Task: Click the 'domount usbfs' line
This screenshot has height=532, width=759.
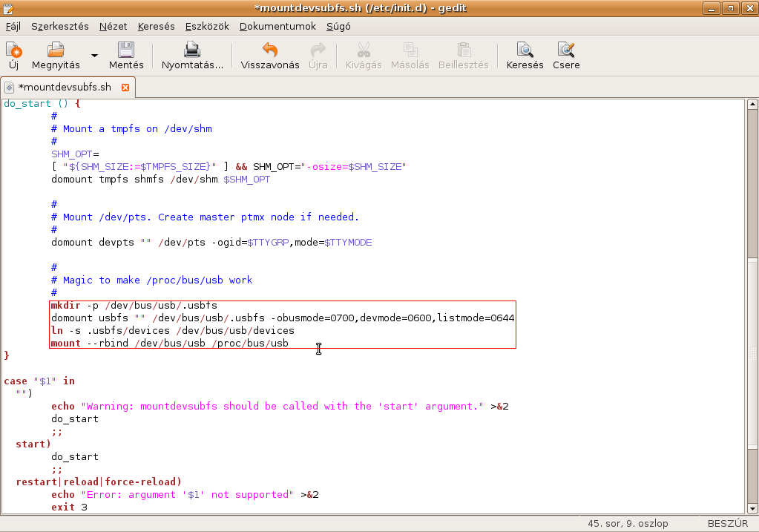Action: coord(283,318)
